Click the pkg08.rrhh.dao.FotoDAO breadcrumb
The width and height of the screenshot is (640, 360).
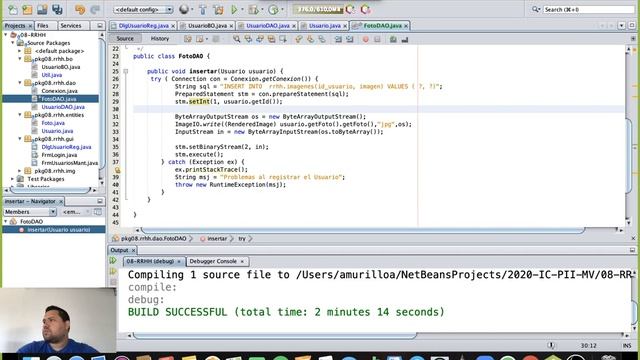(153, 238)
